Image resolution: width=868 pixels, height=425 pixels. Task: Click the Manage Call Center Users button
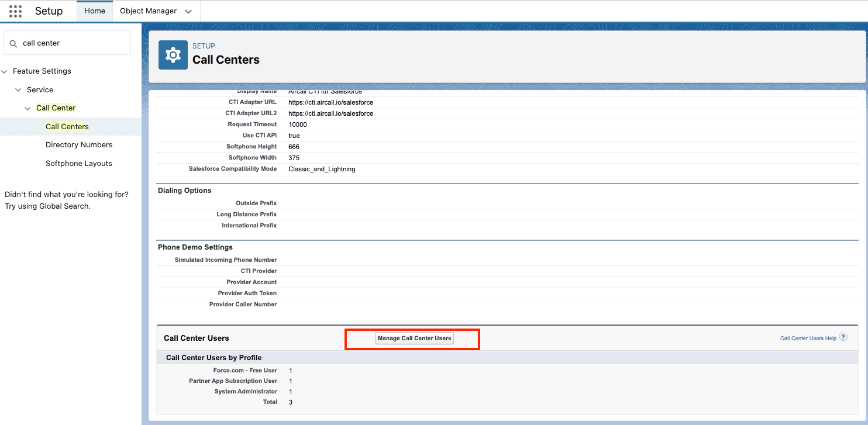414,338
